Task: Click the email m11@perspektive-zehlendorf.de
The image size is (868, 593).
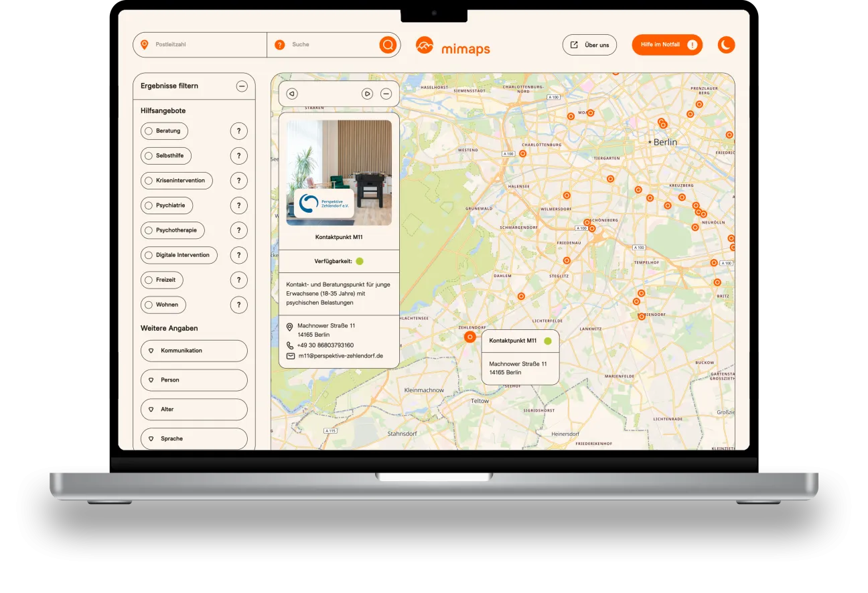Action: point(340,356)
